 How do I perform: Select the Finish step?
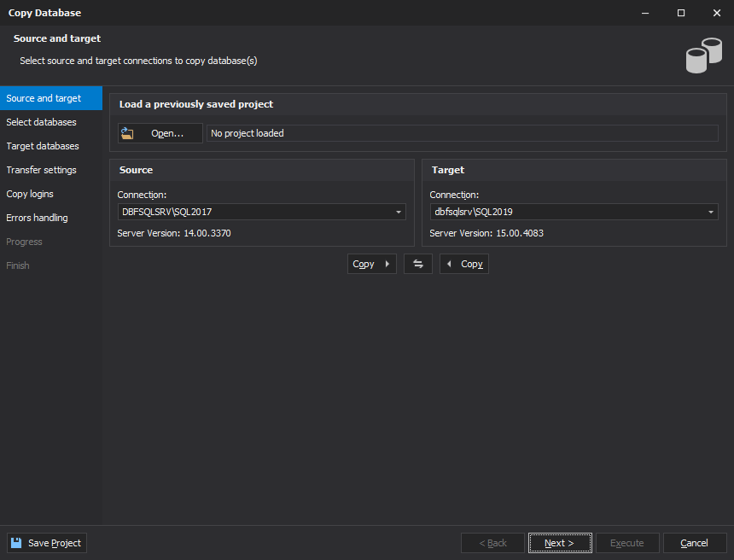point(51,265)
